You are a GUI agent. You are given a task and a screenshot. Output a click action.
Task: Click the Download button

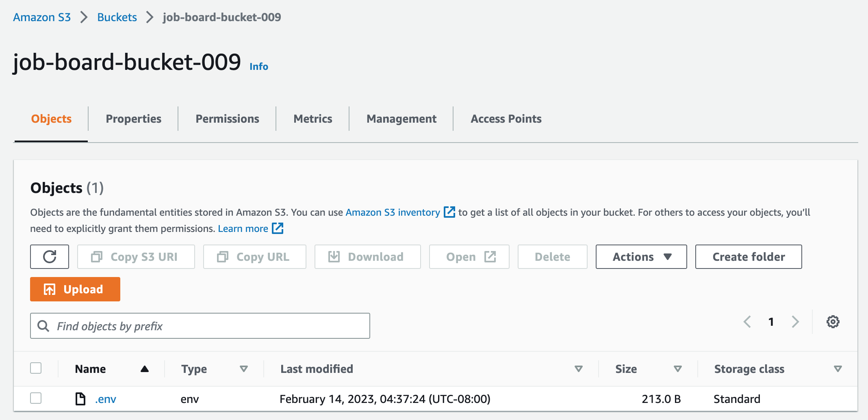click(x=368, y=257)
